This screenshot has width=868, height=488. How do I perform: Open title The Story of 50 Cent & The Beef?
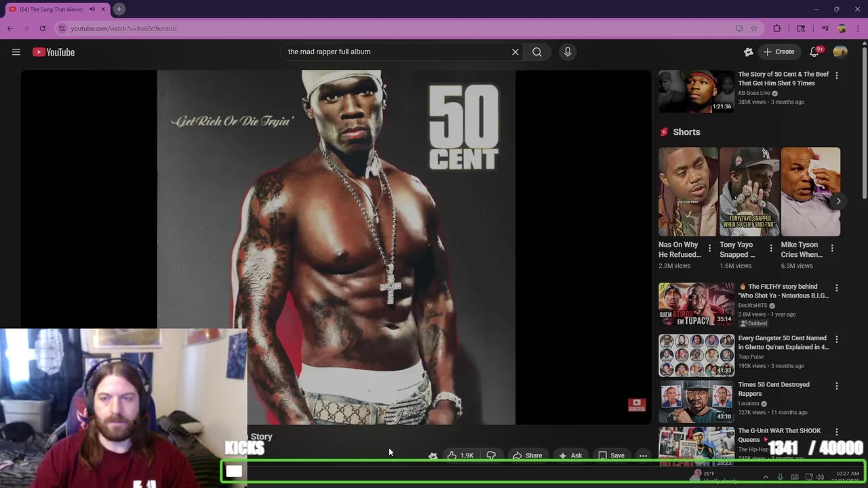click(x=783, y=79)
